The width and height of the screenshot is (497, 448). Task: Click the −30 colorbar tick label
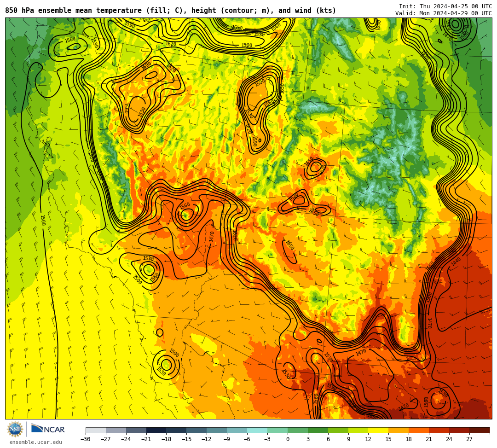point(86,439)
